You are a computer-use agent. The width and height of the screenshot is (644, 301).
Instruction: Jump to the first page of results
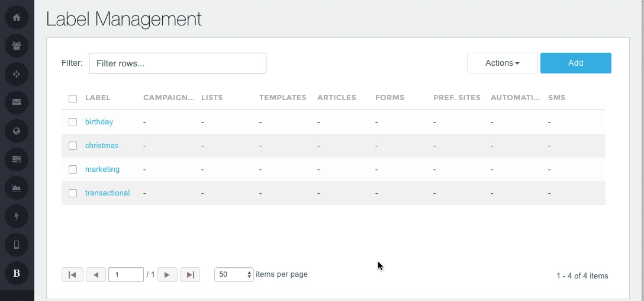(72, 275)
